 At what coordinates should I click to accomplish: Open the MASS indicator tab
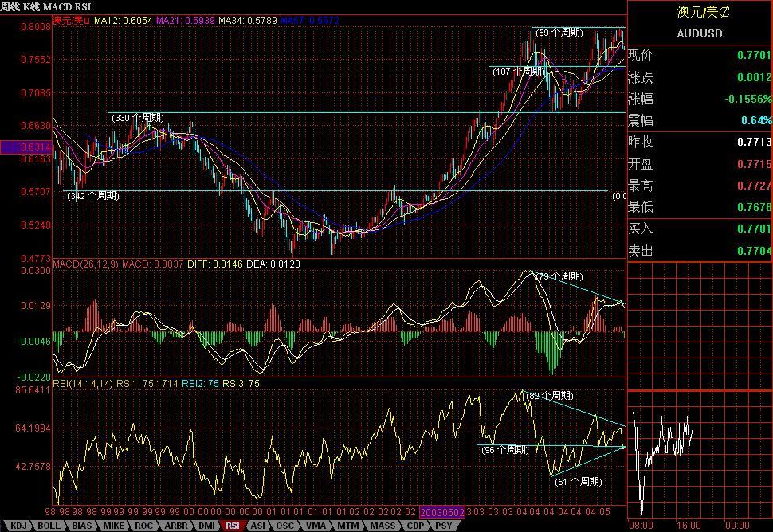382,526
